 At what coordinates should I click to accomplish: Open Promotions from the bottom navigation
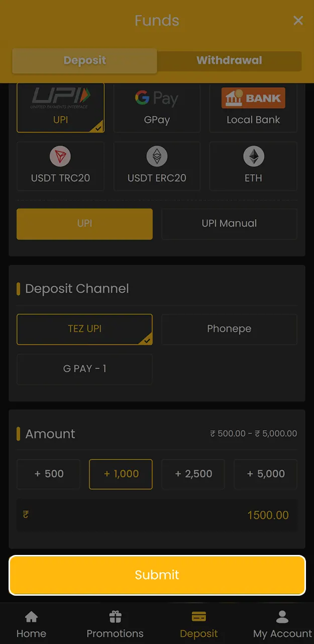115,624
